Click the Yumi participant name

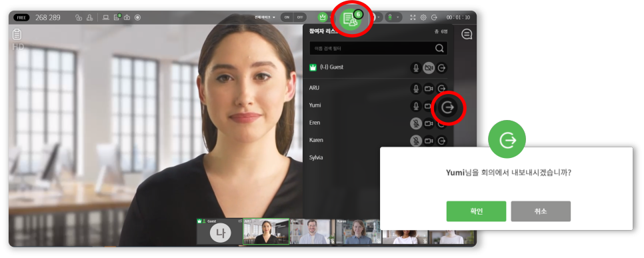click(315, 105)
